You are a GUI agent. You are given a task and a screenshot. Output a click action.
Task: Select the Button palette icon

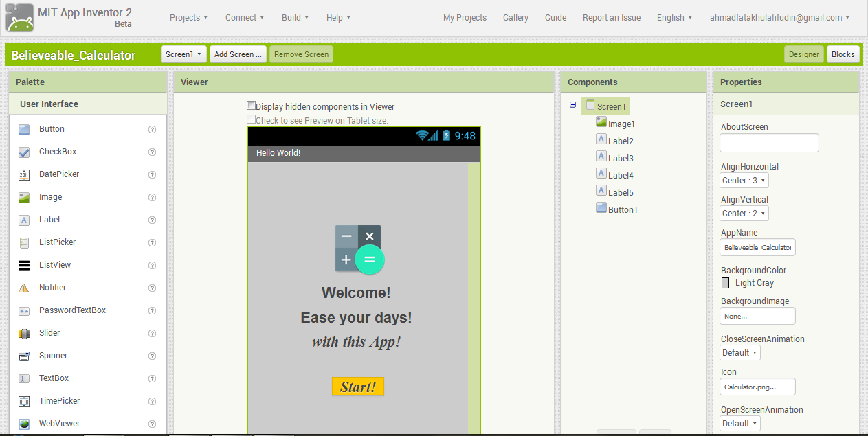[x=24, y=129]
